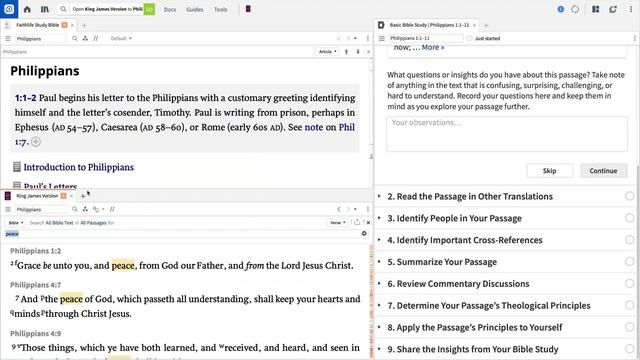This screenshot has width=640, height=360.
Task: Mark step 3 Identify People complete
Action: [629, 218]
